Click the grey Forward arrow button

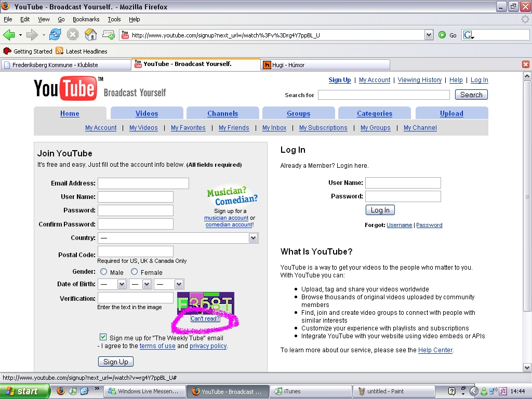coord(32,35)
